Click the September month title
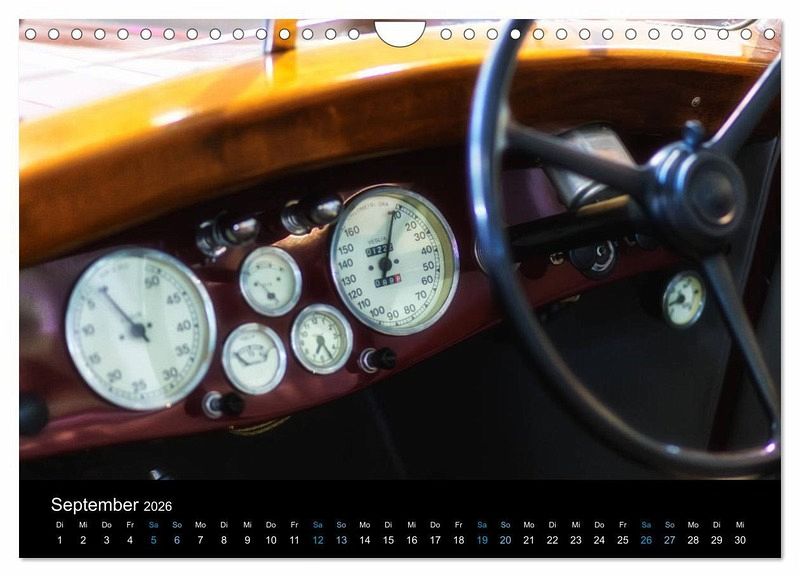 click(x=94, y=505)
